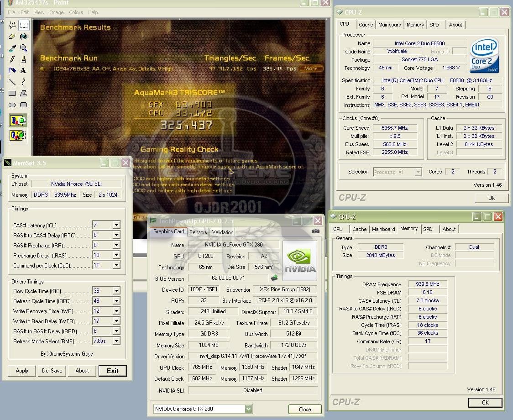Select the rectangular Select tool in Paint
The image size is (513, 420).
[x=24, y=25]
